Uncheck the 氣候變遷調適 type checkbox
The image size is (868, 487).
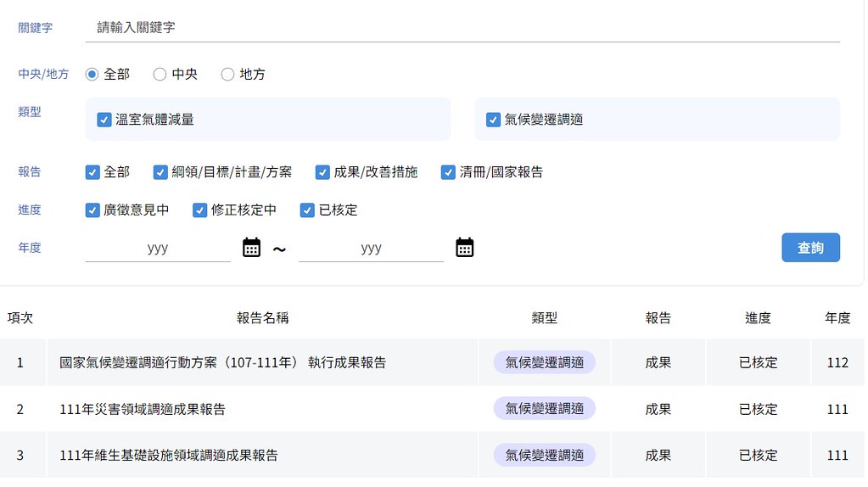(x=493, y=120)
